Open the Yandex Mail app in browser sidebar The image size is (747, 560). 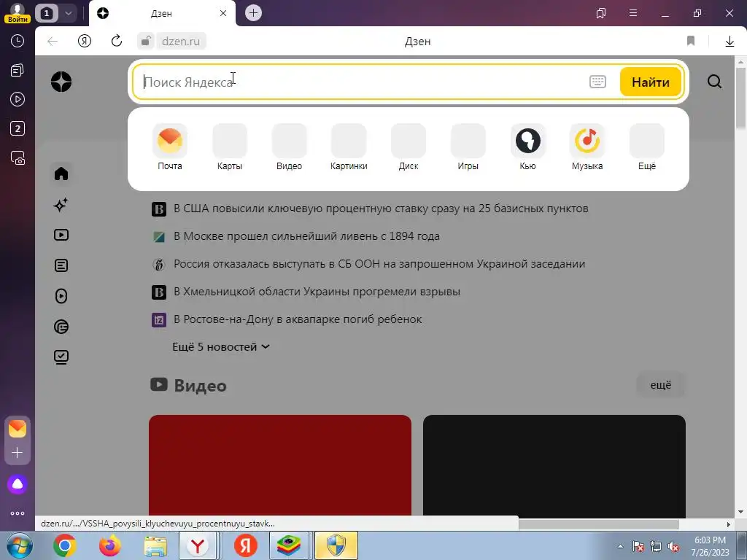(18, 429)
